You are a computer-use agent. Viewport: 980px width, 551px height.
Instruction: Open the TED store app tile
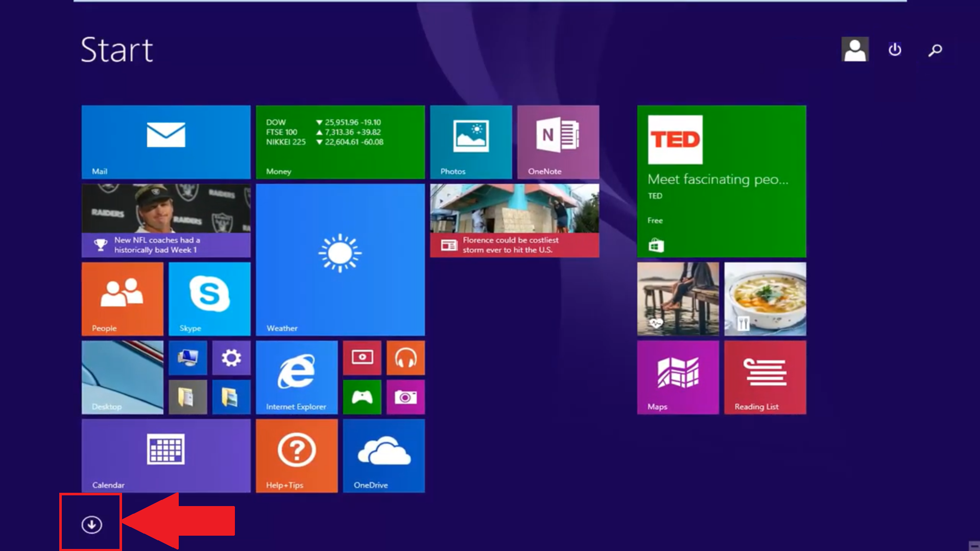(722, 181)
